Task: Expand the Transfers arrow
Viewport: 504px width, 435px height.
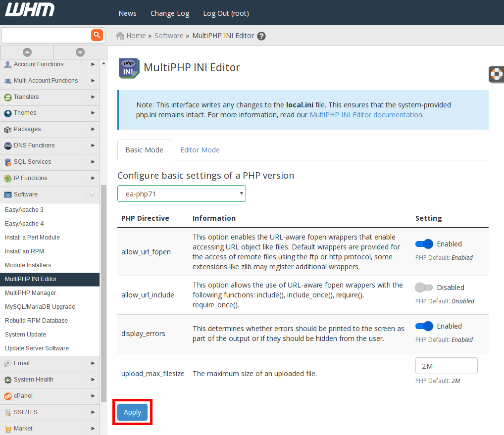Action: pos(93,97)
